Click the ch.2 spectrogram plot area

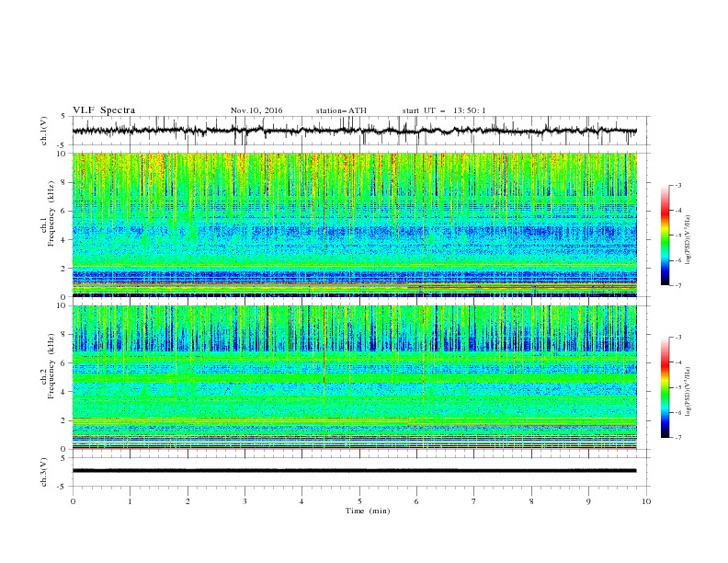point(354,377)
